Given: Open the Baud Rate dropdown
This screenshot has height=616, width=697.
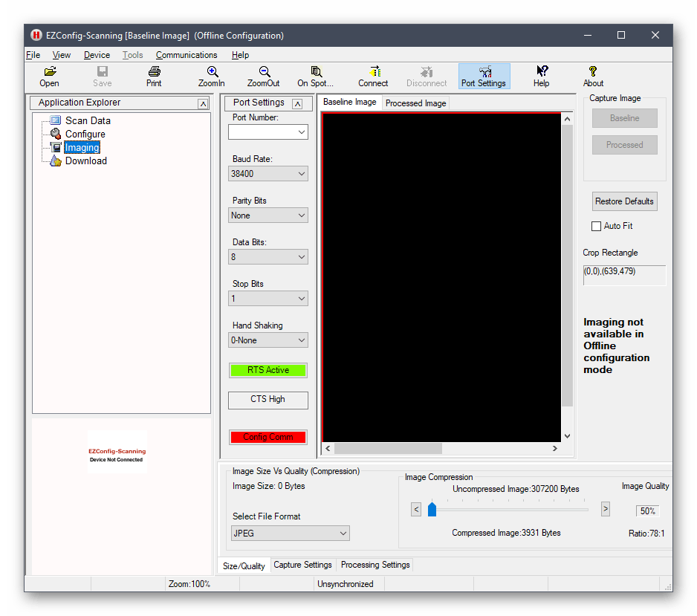Looking at the screenshot, I should click(268, 174).
